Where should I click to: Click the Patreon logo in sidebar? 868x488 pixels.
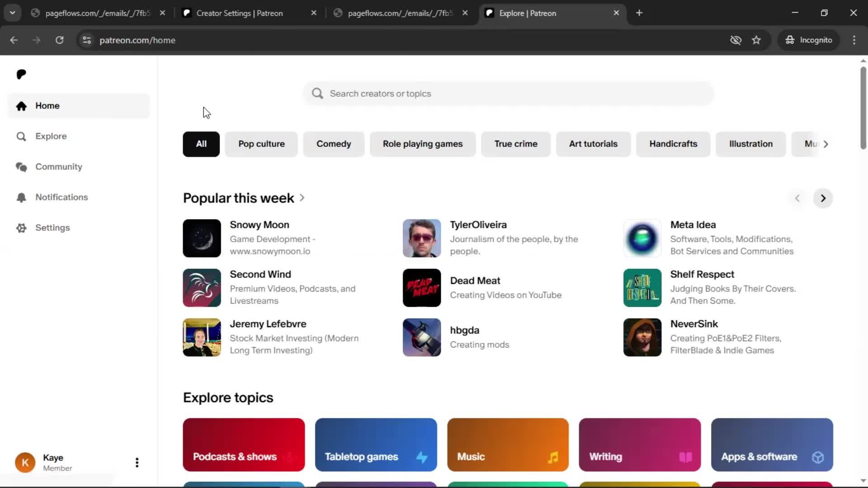click(21, 74)
